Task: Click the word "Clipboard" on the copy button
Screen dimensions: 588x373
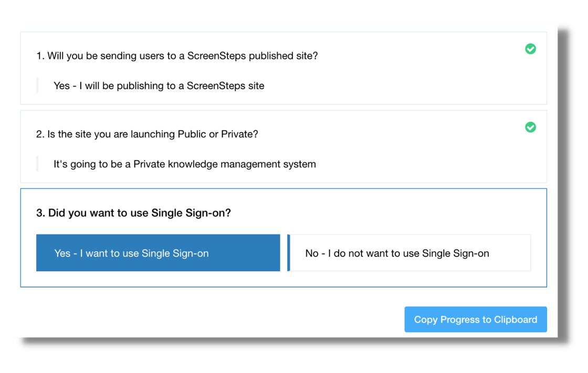Action: [516, 319]
